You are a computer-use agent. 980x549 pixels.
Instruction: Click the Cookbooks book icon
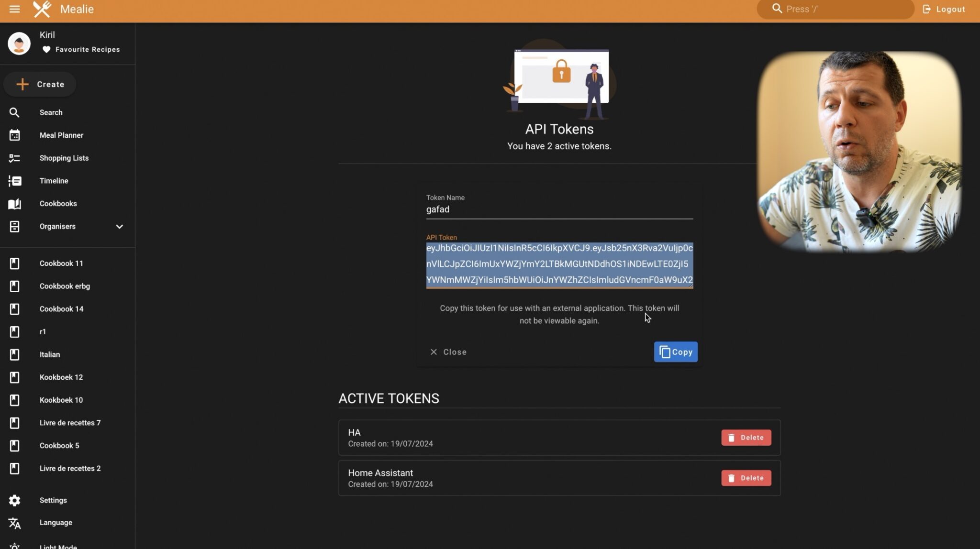(x=15, y=204)
